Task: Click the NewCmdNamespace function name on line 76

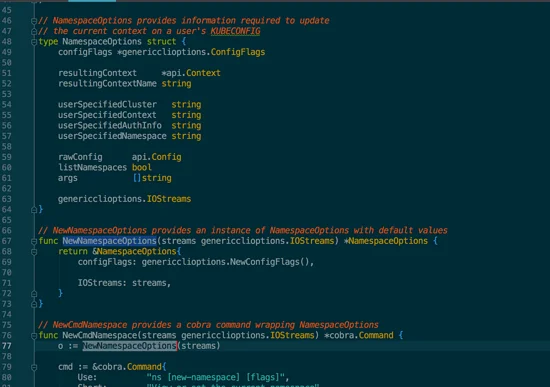Action: point(100,335)
